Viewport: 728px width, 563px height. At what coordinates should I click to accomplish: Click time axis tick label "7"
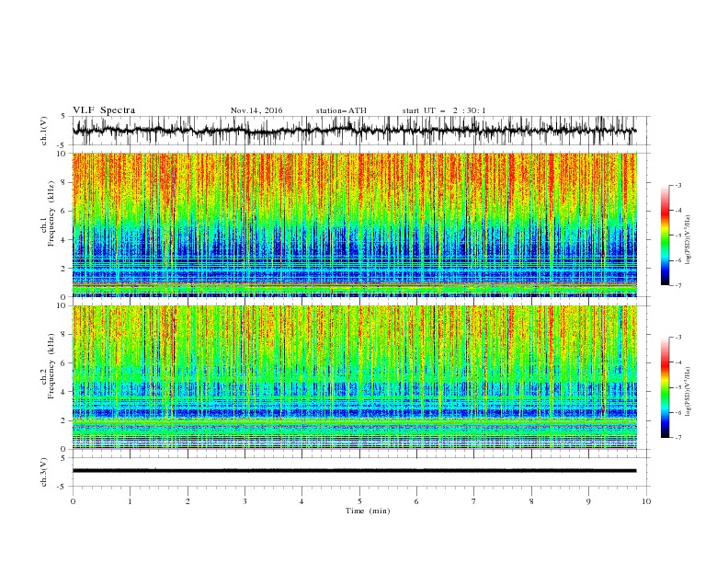474,501
